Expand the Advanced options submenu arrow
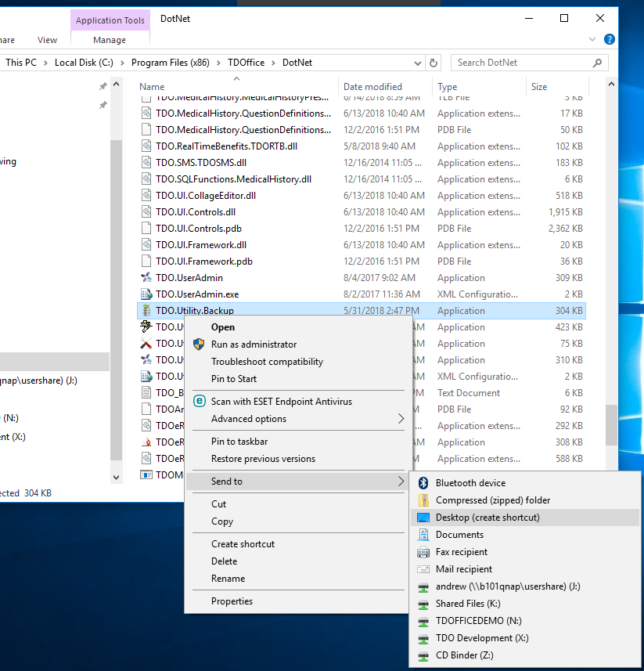644x671 pixels. pos(401,419)
